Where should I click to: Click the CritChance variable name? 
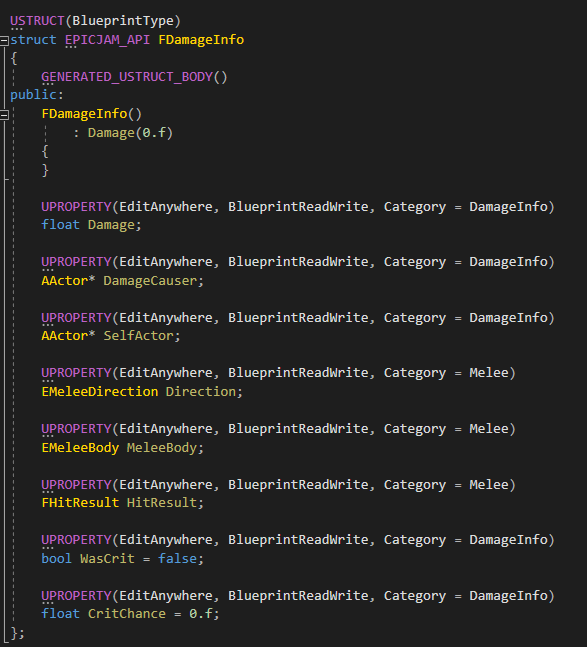(127, 614)
